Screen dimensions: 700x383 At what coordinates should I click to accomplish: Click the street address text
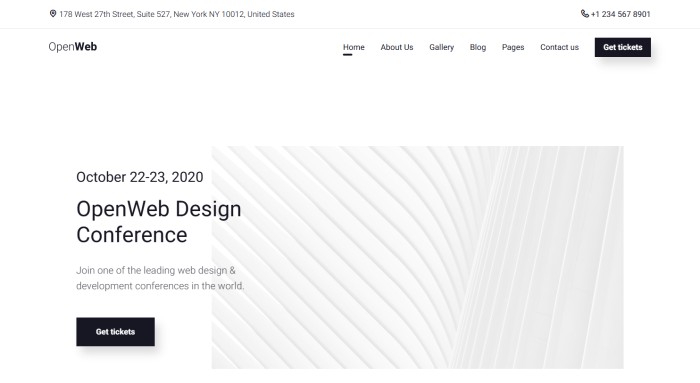point(177,14)
